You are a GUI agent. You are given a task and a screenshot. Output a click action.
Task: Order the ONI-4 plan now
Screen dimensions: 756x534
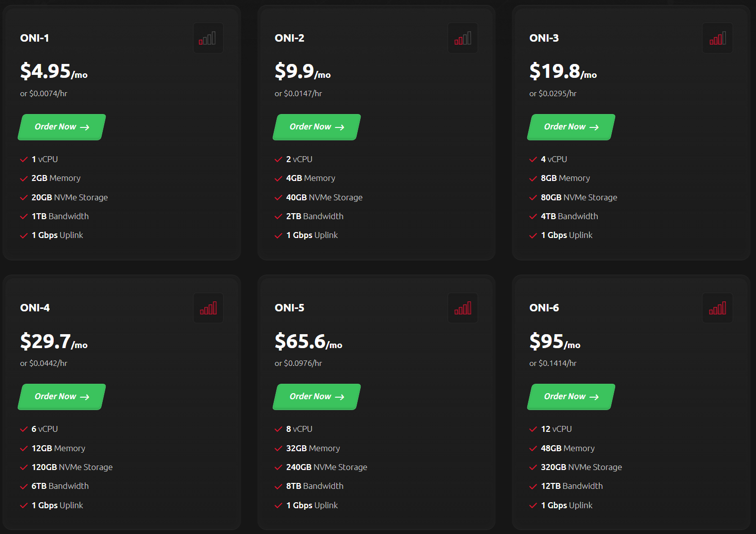[62, 397]
